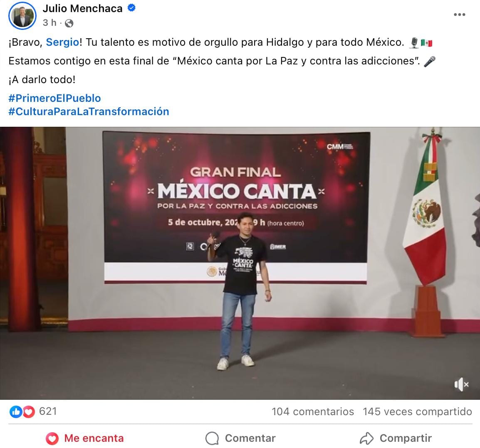Click the Compartir button
The image size is (480, 448).
pyautogui.click(x=396, y=438)
